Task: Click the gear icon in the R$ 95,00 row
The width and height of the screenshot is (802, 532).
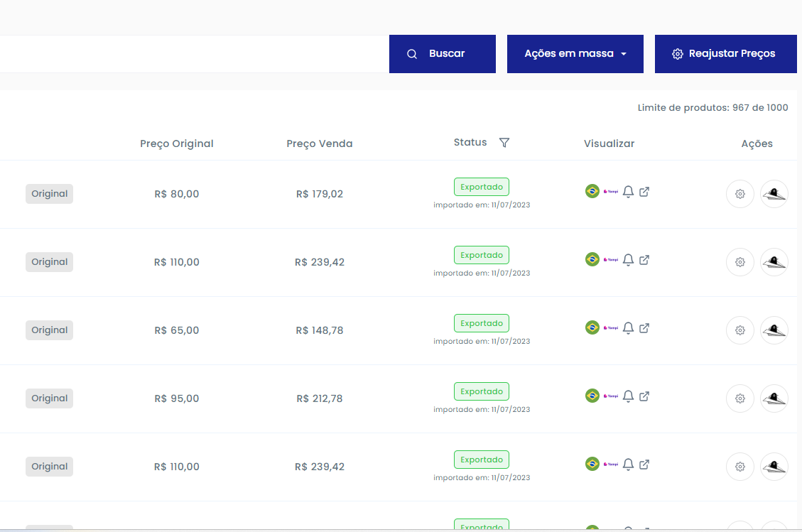Action: click(x=740, y=398)
